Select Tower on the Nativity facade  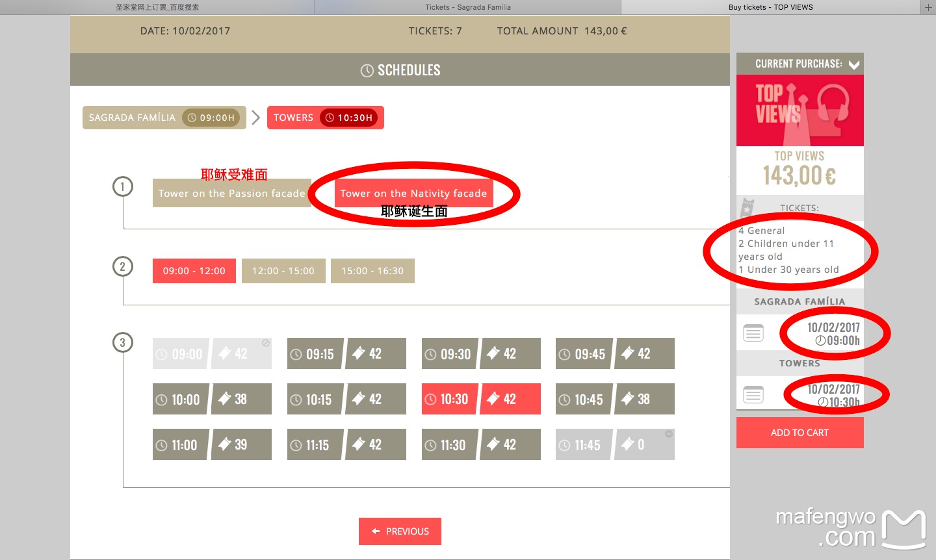point(413,193)
